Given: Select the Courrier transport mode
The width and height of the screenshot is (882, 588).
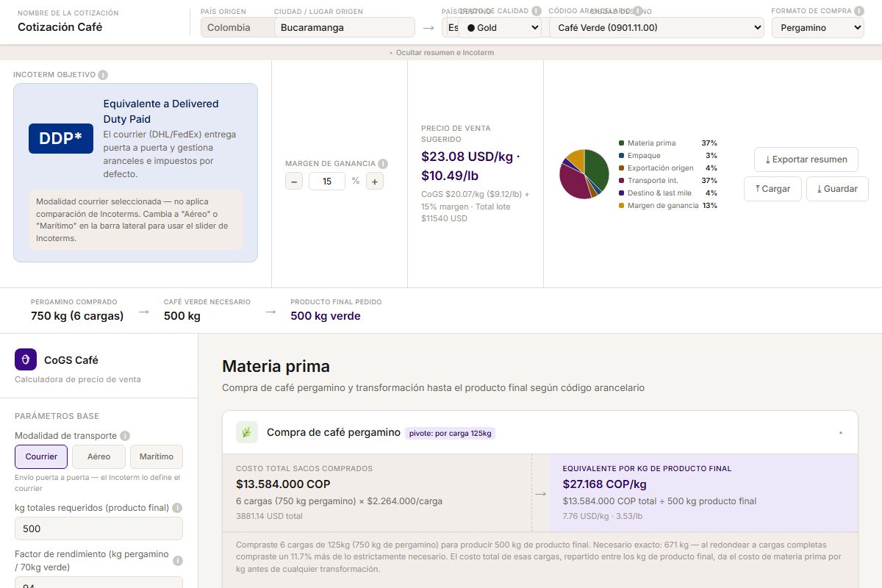Looking at the screenshot, I should click(41, 456).
